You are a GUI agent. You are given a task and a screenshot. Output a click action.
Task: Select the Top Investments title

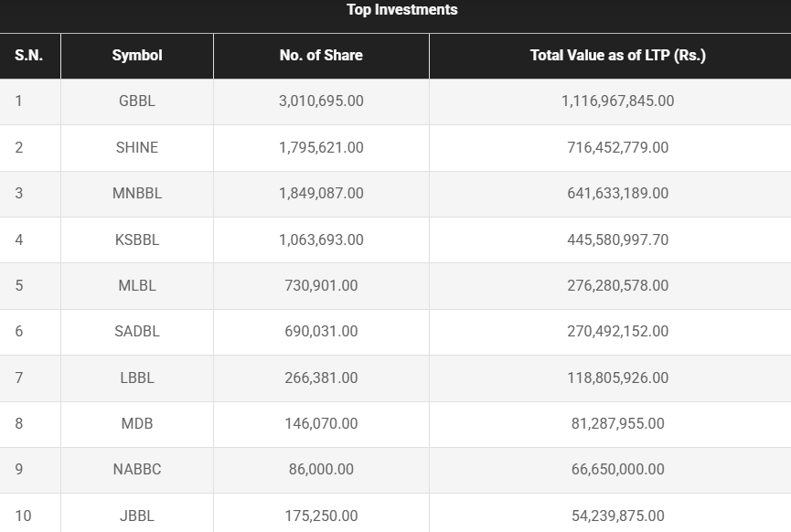pyautogui.click(x=401, y=10)
